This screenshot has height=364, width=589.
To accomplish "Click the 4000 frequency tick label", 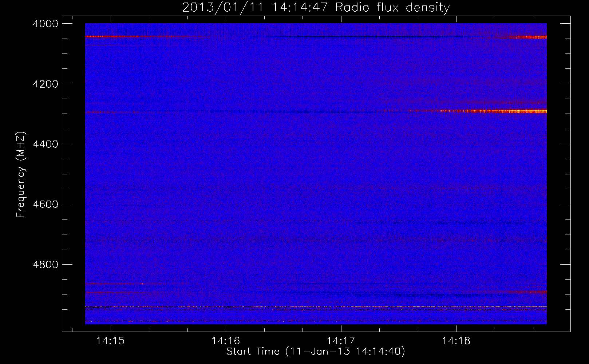I will pos(46,24).
